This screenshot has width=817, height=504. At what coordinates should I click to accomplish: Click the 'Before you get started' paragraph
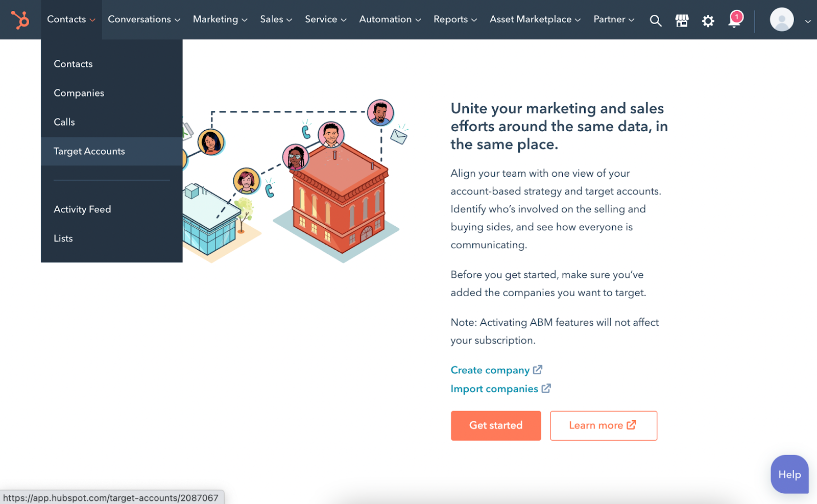click(548, 283)
